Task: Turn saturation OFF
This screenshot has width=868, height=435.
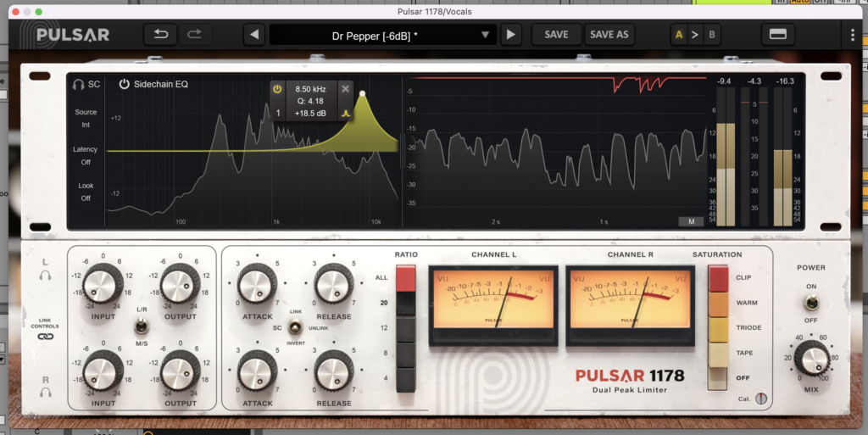Action: tap(719, 379)
